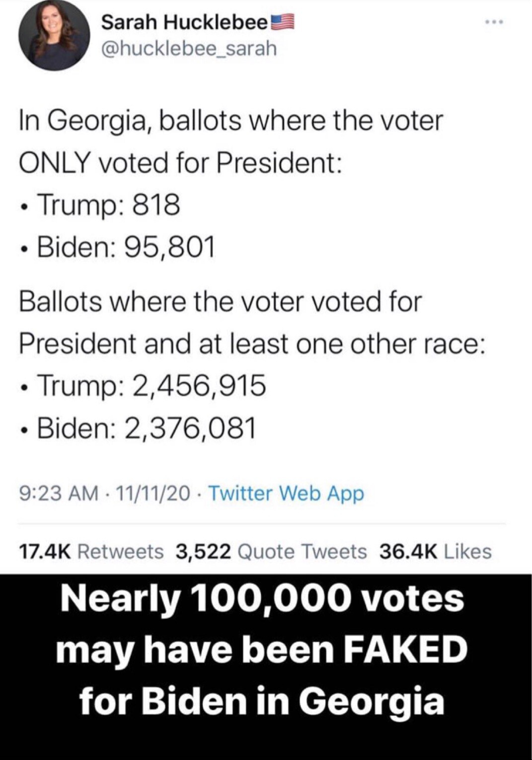
Task: Click the American flag emoji beside name
Action: (x=283, y=22)
